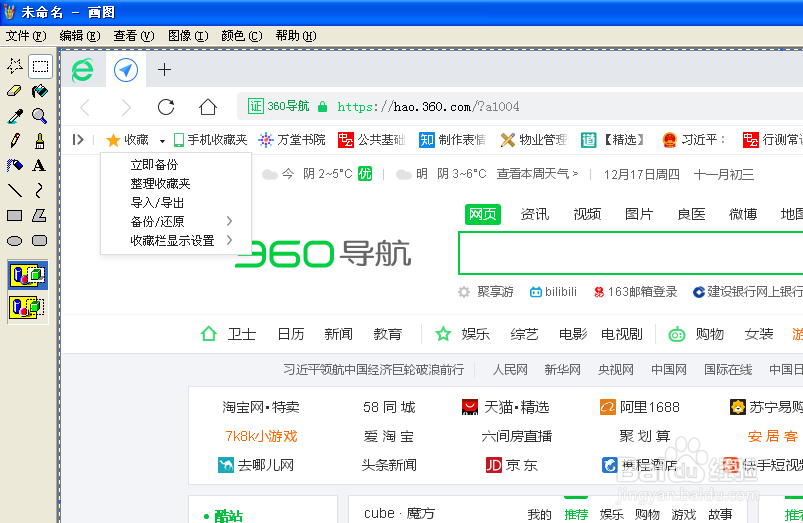Open the 制作表情 bookmark
The width and height of the screenshot is (803, 523).
[x=452, y=140]
